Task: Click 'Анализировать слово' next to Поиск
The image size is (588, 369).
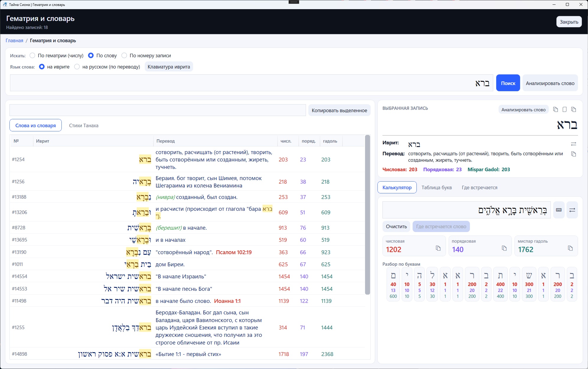Action: pos(550,83)
